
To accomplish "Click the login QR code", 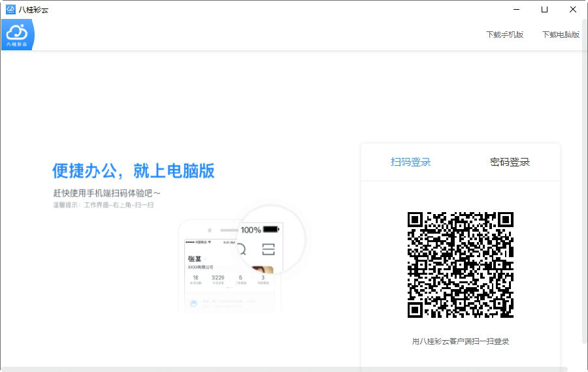I will click(x=461, y=265).
